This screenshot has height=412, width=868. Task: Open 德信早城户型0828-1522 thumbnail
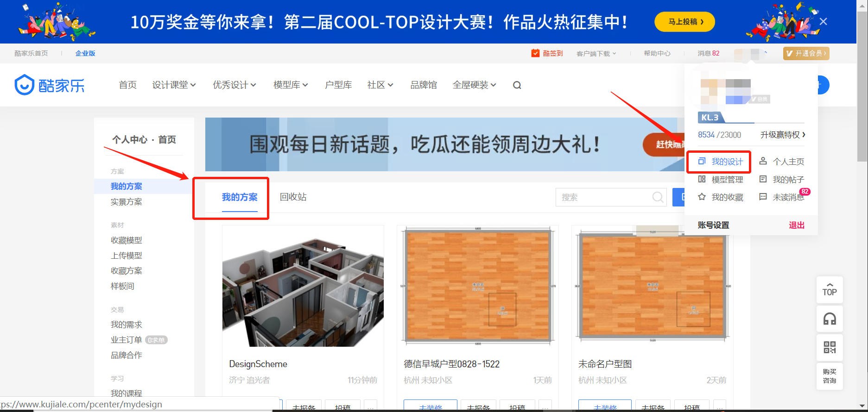(478, 286)
